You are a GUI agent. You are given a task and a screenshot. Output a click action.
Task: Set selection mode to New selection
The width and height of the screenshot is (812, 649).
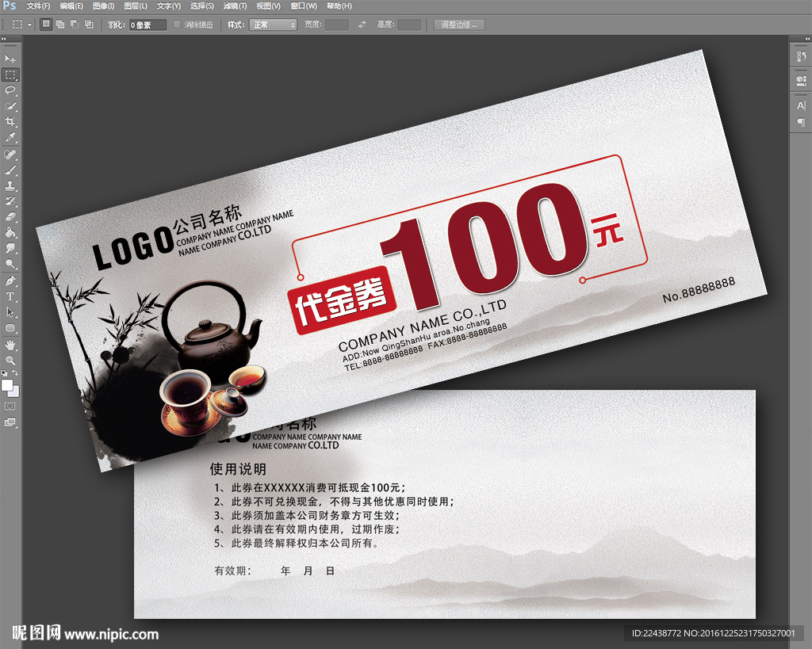tap(46, 25)
